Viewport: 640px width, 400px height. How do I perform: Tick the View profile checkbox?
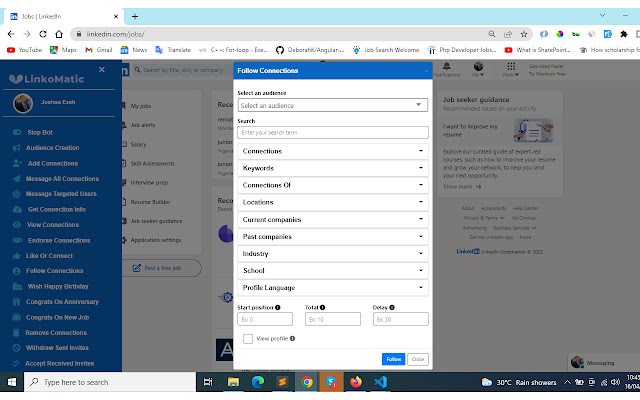pyautogui.click(x=248, y=338)
